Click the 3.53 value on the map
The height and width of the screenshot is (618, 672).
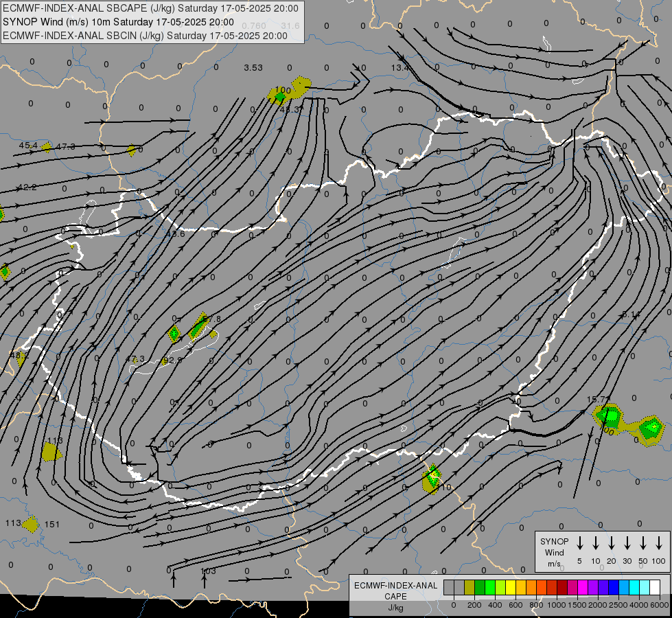click(x=253, y=68)
